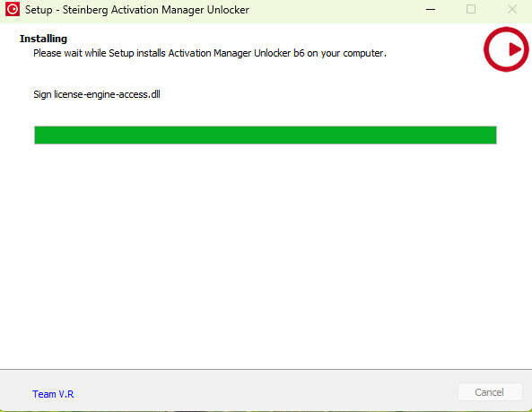This screenshot has height=412, width=532.
Task: Minimize the Setup installer window
Action: [x=431, y=10]
